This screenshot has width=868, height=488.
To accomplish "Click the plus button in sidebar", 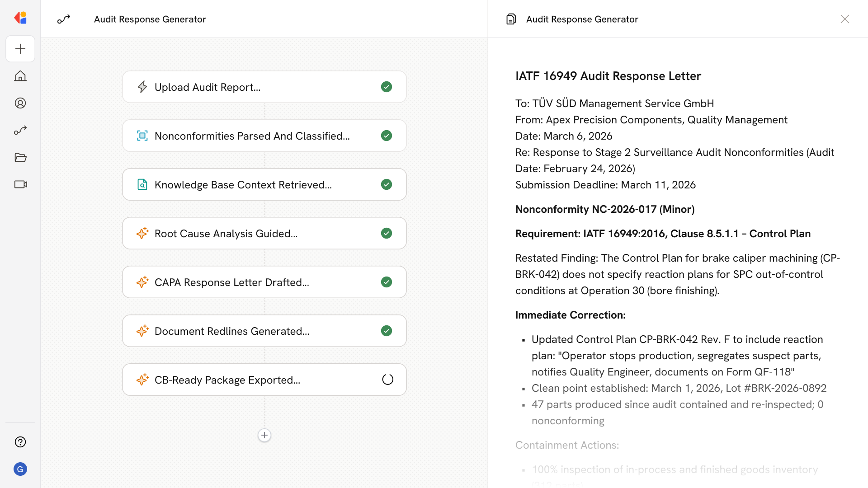I will tap(20, 49).
